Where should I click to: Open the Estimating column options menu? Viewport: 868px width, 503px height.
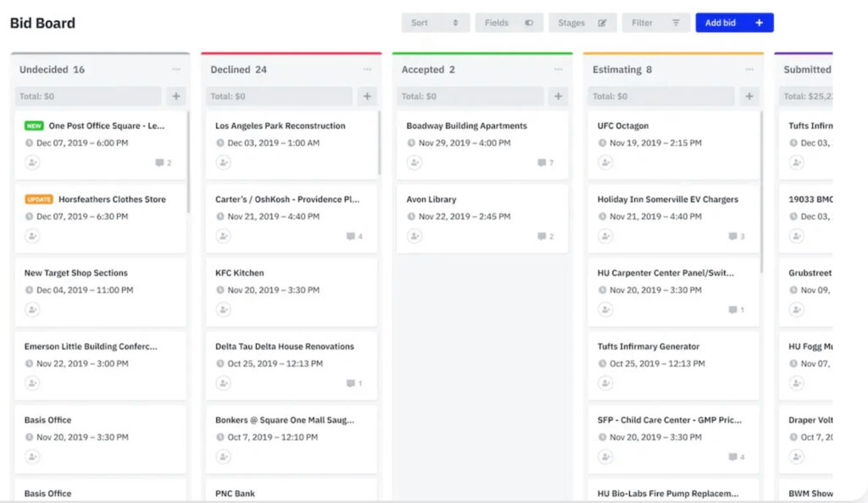pos(749,70)
